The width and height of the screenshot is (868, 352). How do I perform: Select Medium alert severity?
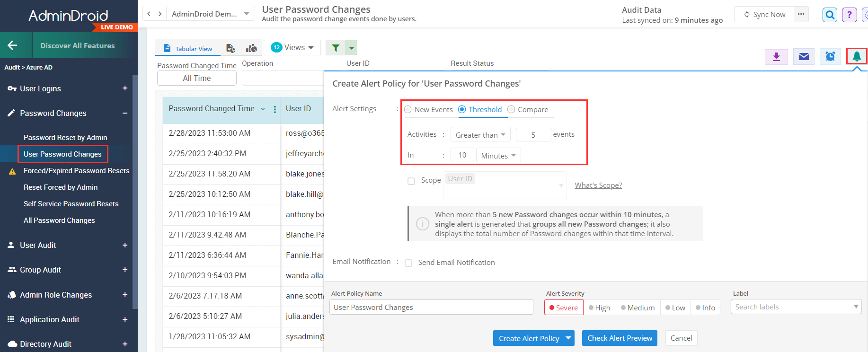tap(638, 308)
